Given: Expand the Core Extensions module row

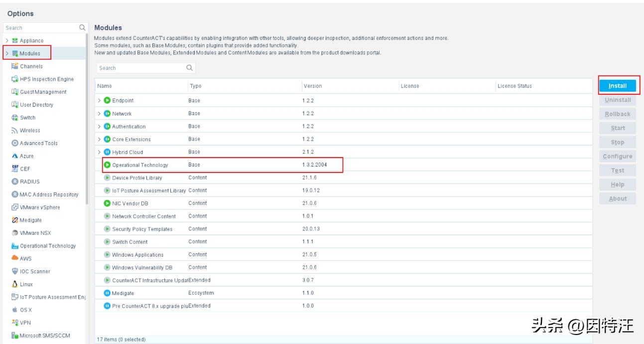Looking at the screenshot, I should pyautogui.click(x=99, y=139).
